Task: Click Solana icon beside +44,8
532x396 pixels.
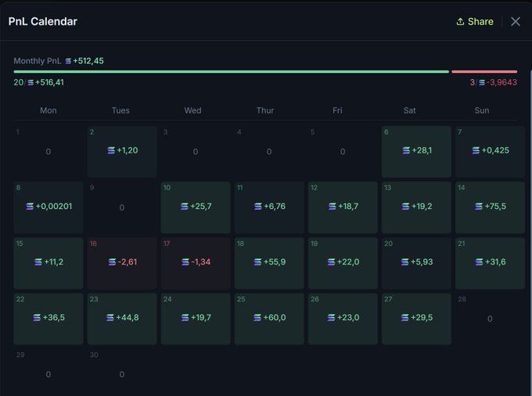Action: point(110,318)
